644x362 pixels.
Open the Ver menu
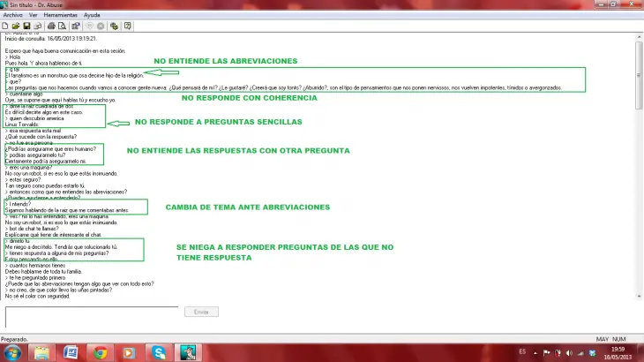click(x=34, y=15)
